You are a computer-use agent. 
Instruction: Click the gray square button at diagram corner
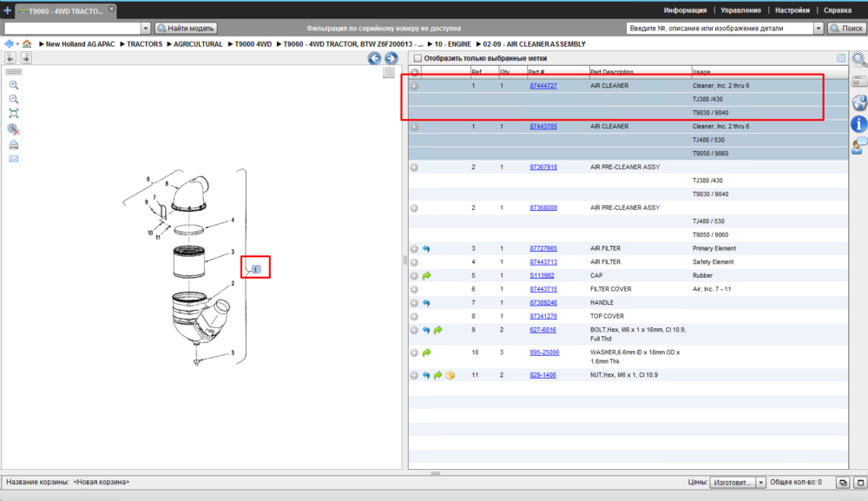pos(389,73)
